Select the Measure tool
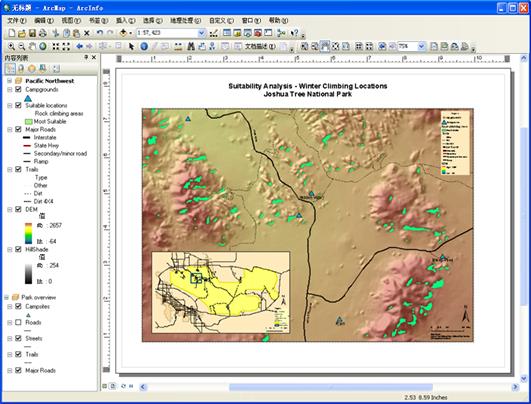531x404 pixels. pos(178,46)
